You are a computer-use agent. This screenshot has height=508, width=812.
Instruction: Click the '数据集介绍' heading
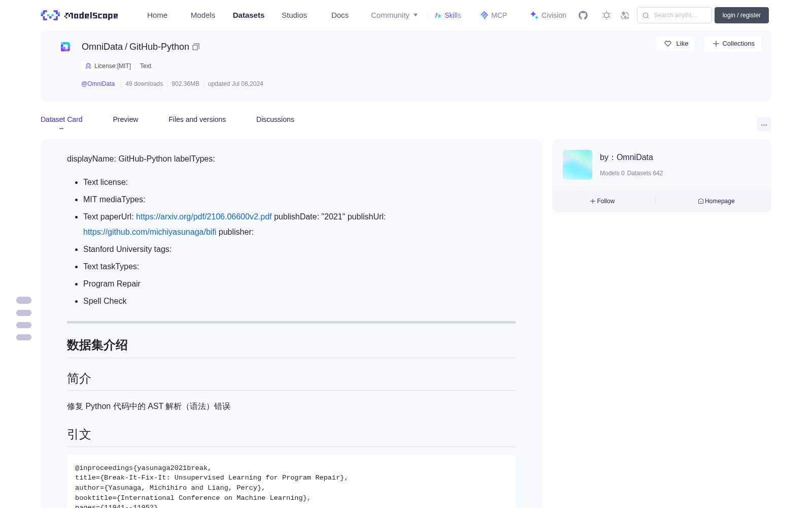point(97,345)
